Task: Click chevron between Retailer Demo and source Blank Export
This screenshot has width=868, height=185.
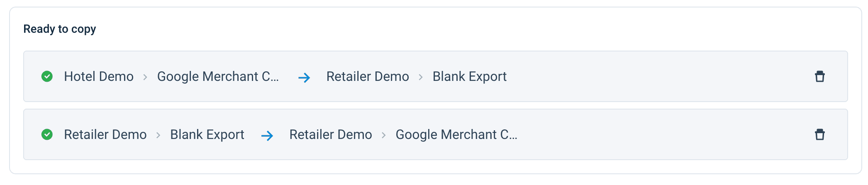Action: (x=158, y=135)
